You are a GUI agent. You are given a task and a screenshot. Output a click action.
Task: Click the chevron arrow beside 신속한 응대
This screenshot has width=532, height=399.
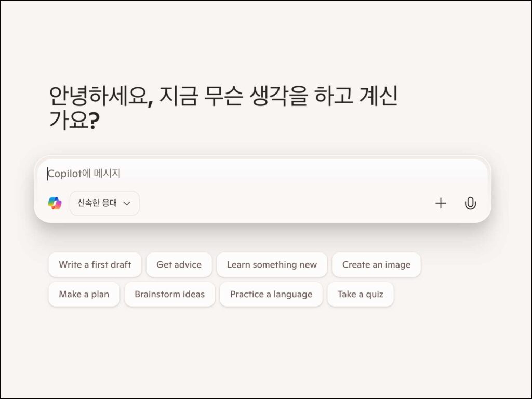[127, 203]
